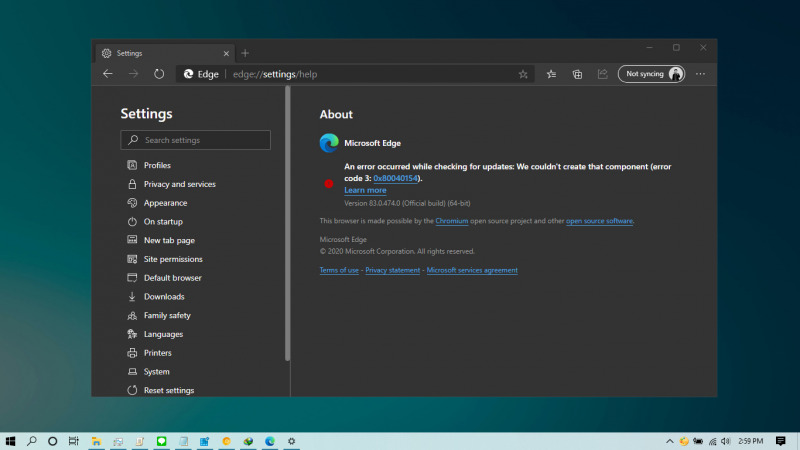This screenshot has width=800, height=450.
Task: Click the Microsoft Edge logo in About
Action: pyautogui.click(x=329, y=143)
